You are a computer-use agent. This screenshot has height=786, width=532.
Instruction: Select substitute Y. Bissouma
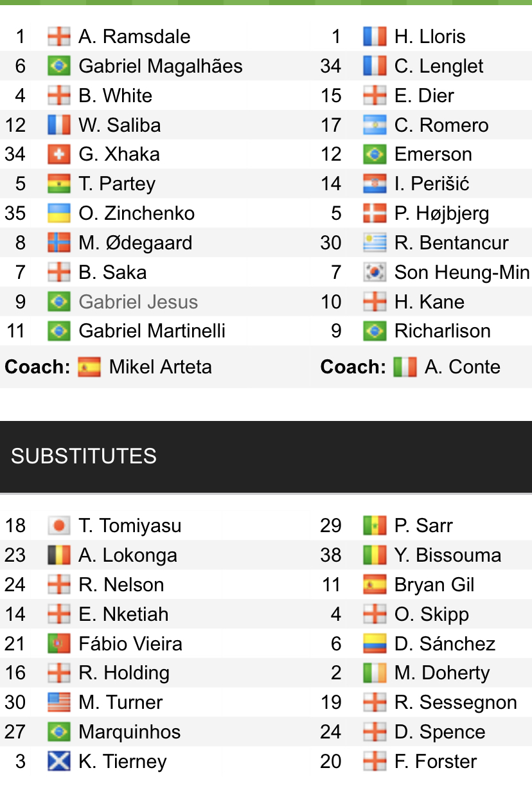(448, 555)
